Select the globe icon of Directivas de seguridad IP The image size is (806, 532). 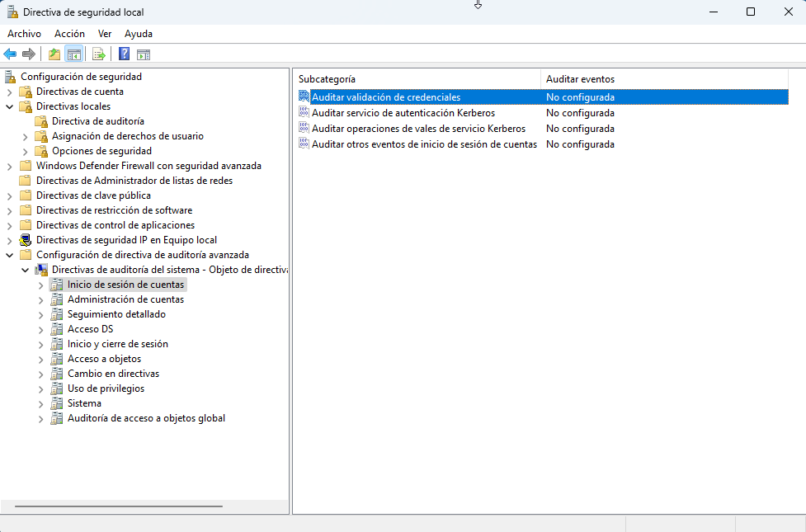(x=24, y=239)
